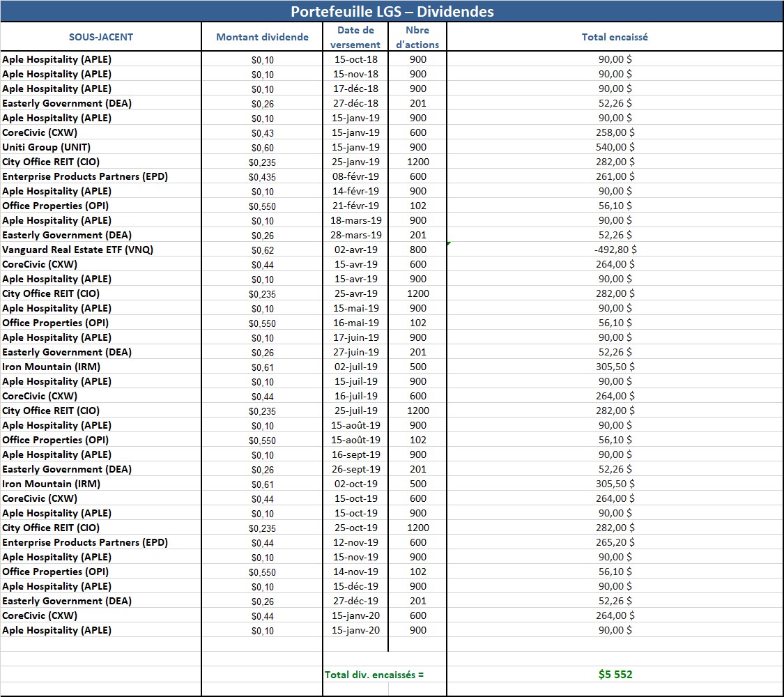Select the date 25-oct-19
Screen dimensions: 784x697
(356, 528)
